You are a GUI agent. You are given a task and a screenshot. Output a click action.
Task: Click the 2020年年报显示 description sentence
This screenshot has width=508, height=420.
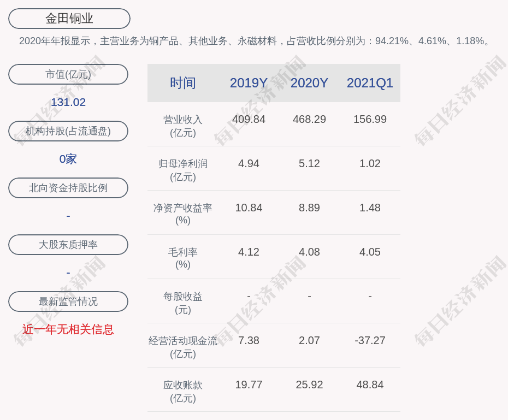[x=254, y=41]
